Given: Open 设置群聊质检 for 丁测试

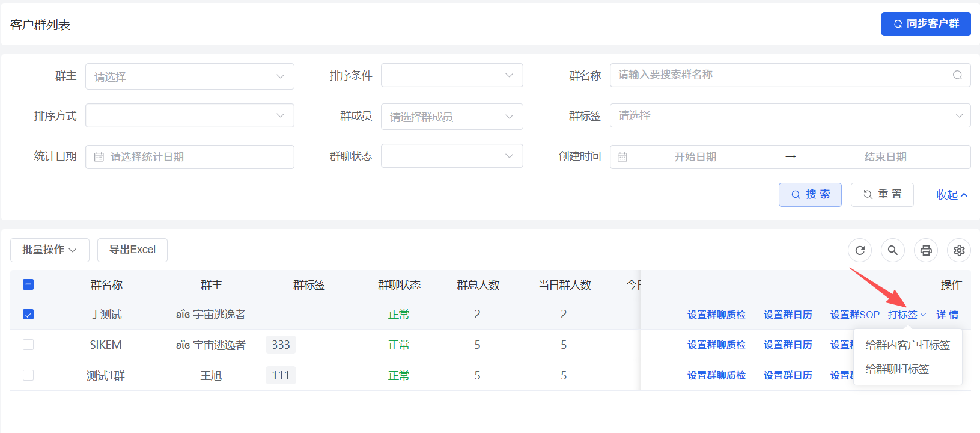Looking at the screenshot, I should pyautogui.click(x=716, y=315).
